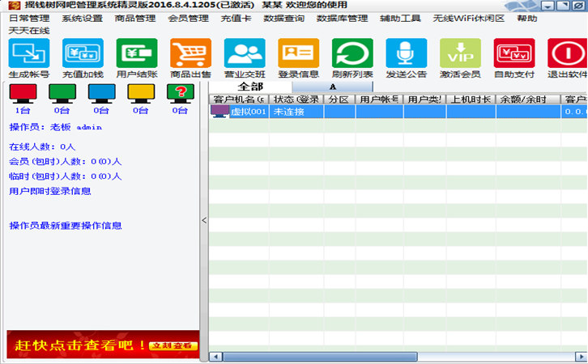
Task: Select the 用户结账 checkout icon
Action: click(x=137, y=53)
